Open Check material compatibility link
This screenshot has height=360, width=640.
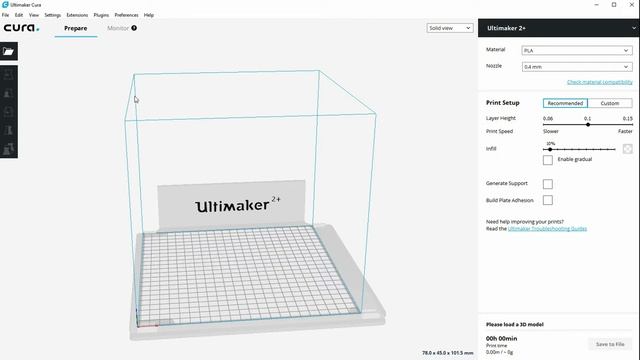pos(600,82)
